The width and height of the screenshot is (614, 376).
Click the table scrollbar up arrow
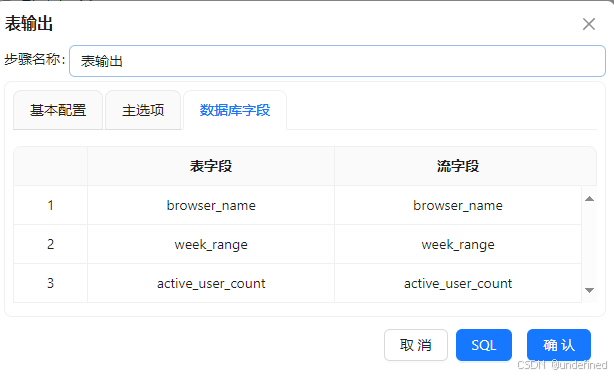click(589, 199)
